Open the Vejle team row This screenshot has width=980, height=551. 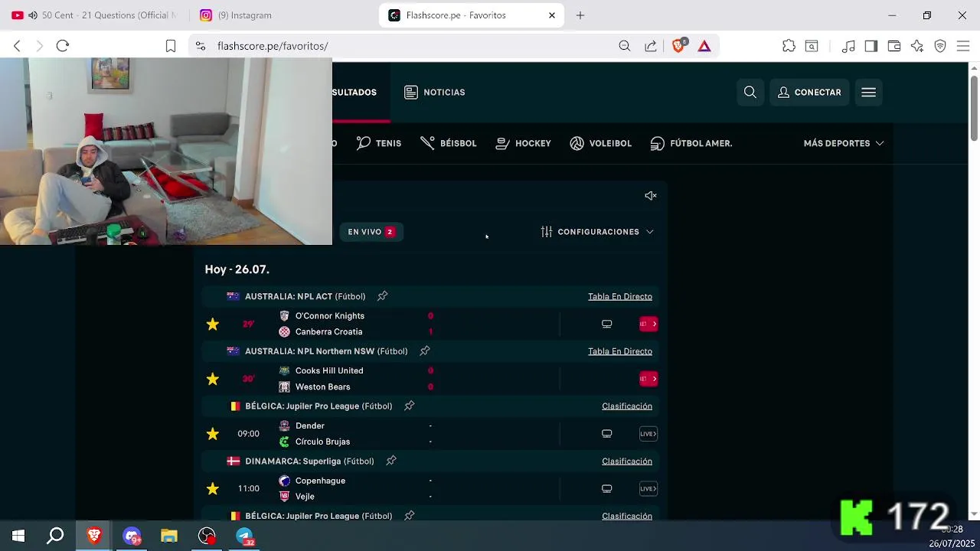tap(305, 497)
